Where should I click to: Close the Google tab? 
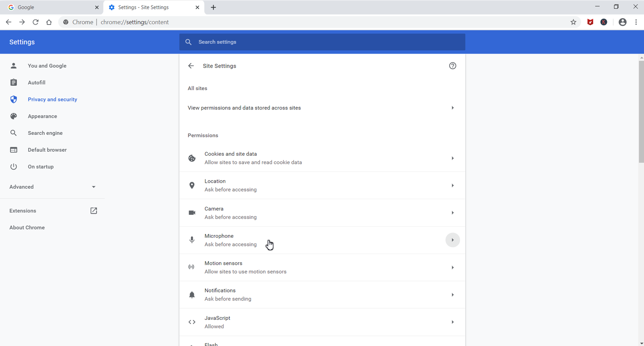tap(97, 7)
